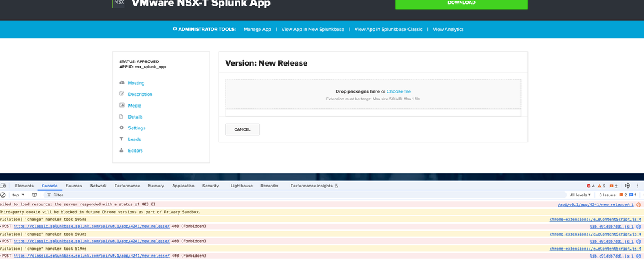Screen dimensions: 644x277
Task: Click the Choose file link
Action: tap(398, 91)
